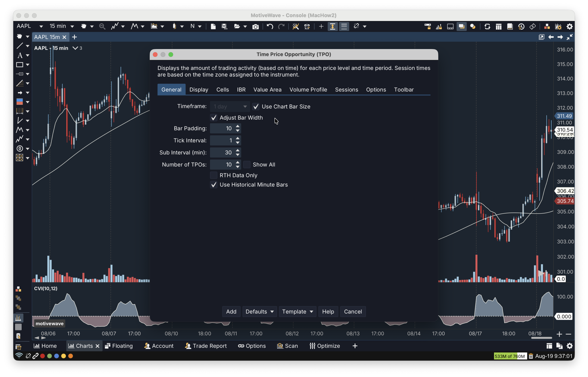This screenshot has height=377, width=588.
Task: Click the Cancel button
Action: (353, 311)
